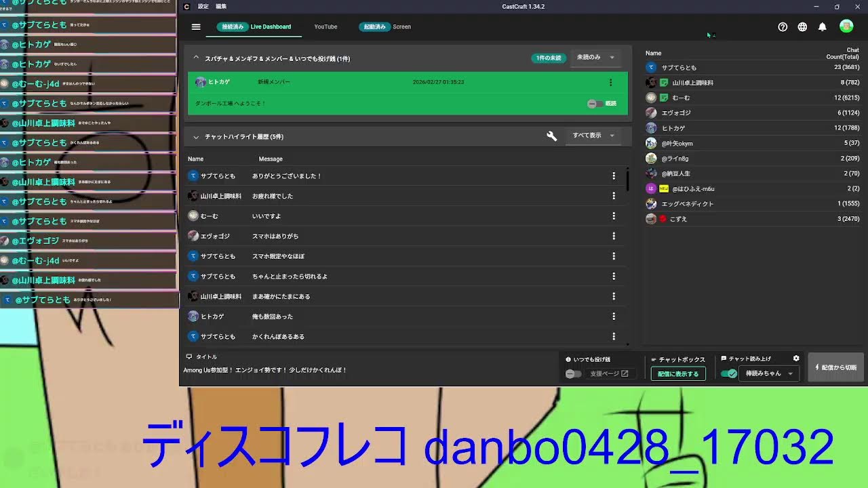Click the Message column header
This screenshot has width=868, height=488.
(271, 159)
